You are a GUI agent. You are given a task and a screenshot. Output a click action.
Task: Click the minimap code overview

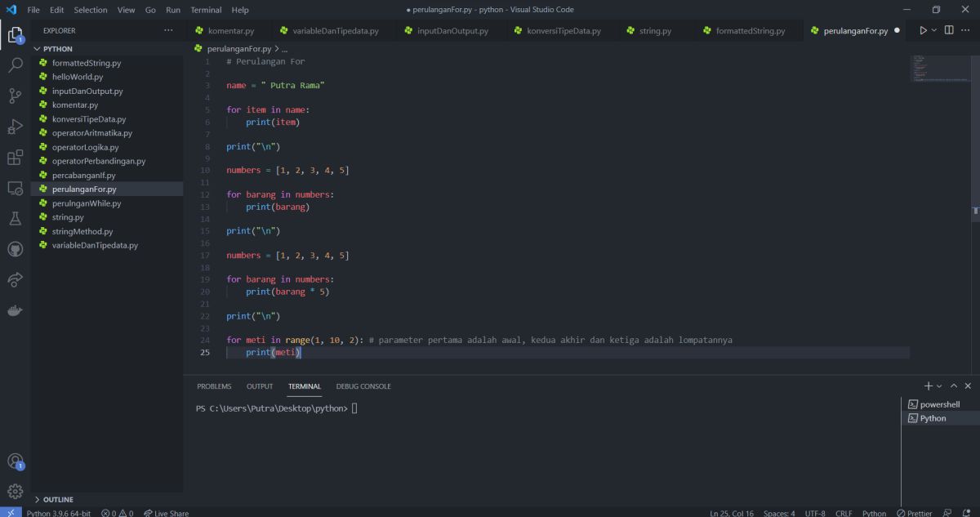pos(940,69)
